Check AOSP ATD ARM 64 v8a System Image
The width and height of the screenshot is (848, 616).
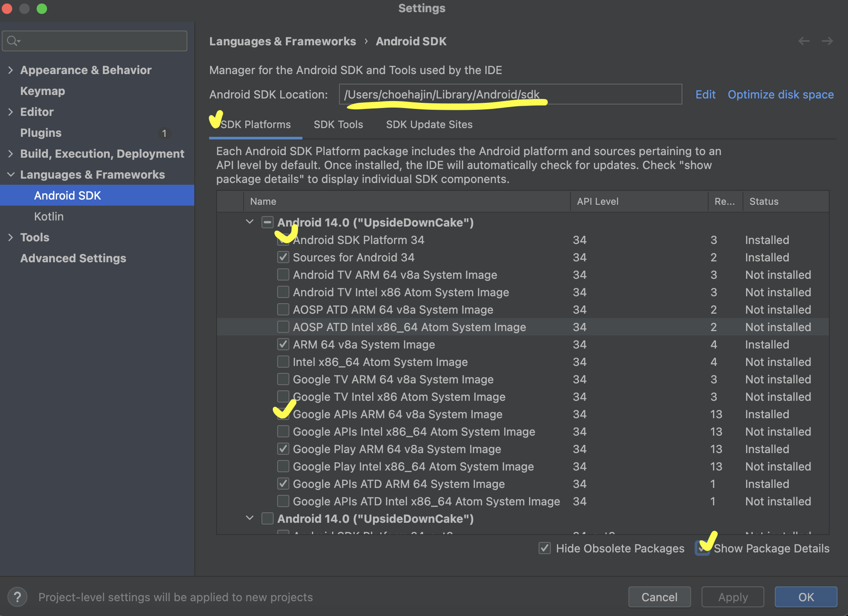click(283, 310)
